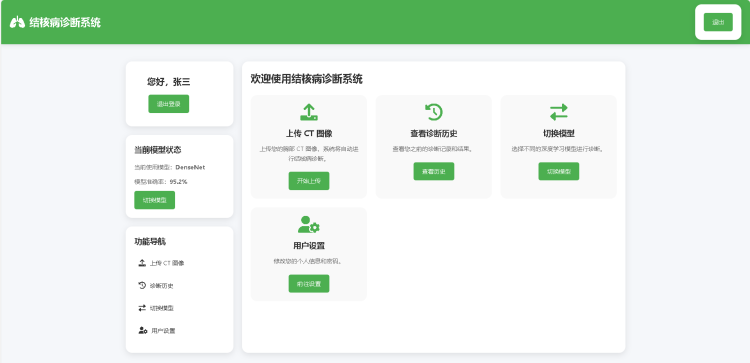
Task: Click user-gear icon beside 用户设置 in navigation
Action: tap(143, 330)
